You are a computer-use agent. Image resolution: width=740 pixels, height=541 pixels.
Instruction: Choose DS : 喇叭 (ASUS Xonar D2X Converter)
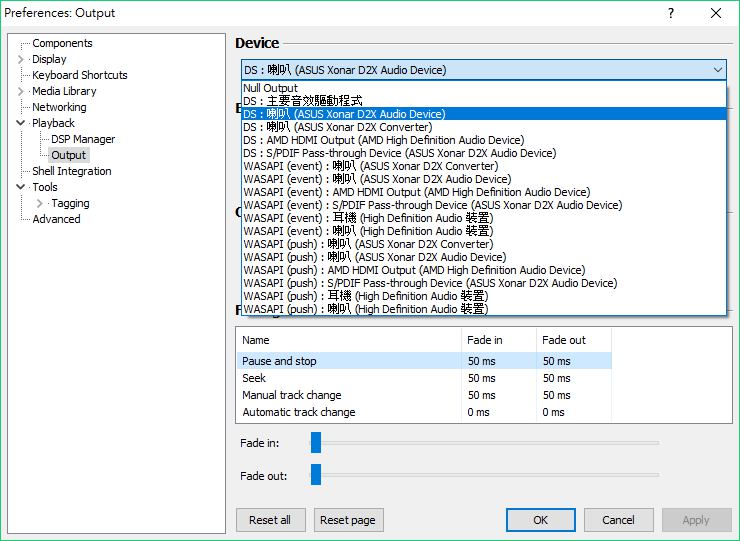(x=484, y=127)
